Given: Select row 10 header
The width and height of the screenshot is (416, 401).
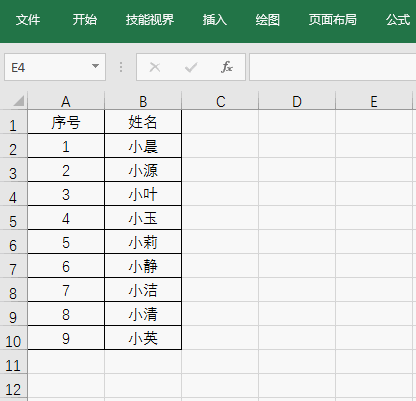Looking at the screenshot, I should coord(13,338).
